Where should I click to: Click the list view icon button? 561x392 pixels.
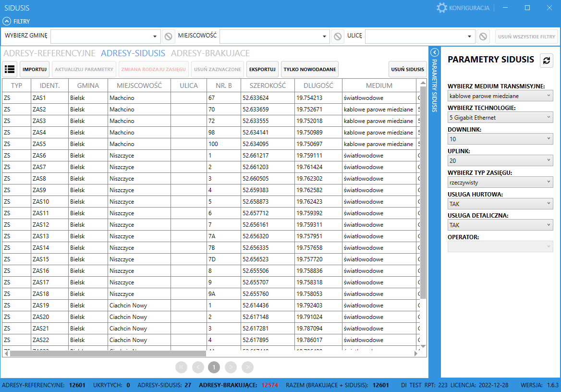pos(10,69)
